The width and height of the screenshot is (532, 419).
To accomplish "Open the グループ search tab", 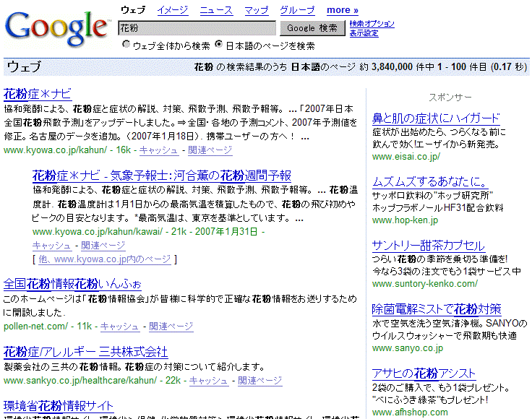I will tap(297, 10).
